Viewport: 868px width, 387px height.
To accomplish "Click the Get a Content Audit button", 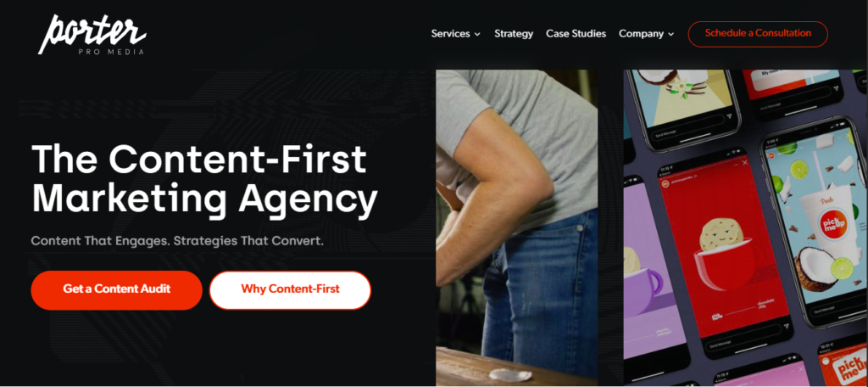I will click(117, 290).
